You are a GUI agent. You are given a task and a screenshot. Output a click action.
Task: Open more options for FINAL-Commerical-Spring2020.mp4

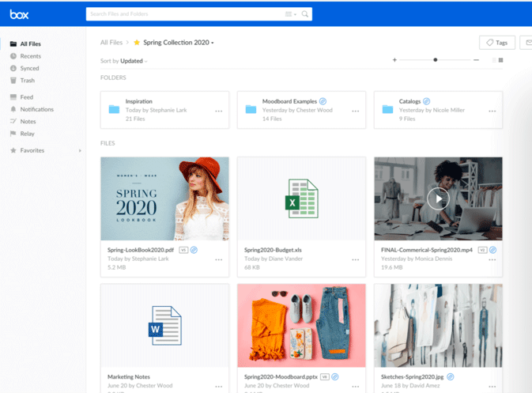click(492, 260)
